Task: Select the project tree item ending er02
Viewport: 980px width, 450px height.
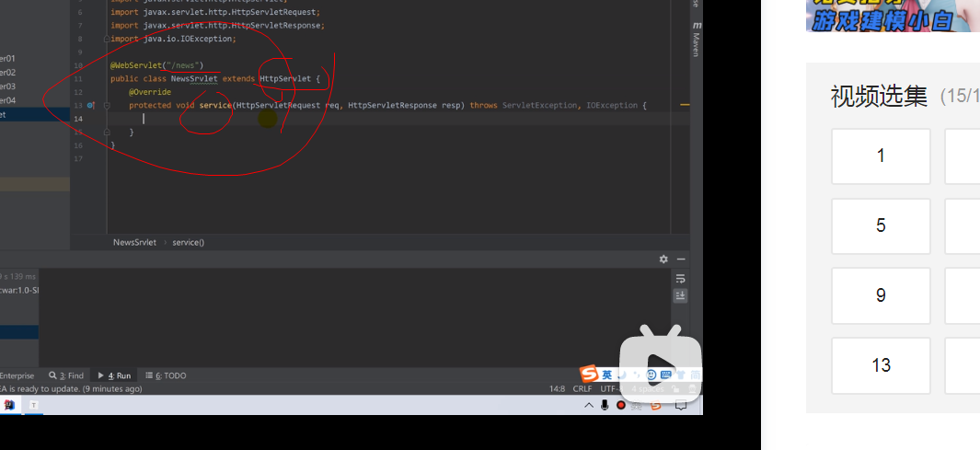Action: tap(8, 73)
